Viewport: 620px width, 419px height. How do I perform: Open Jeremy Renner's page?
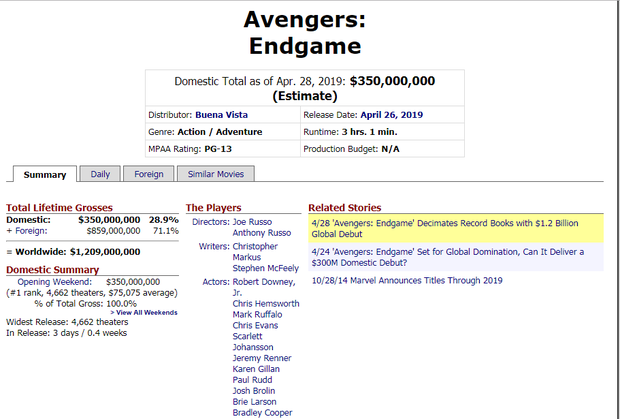pos(262,358)
